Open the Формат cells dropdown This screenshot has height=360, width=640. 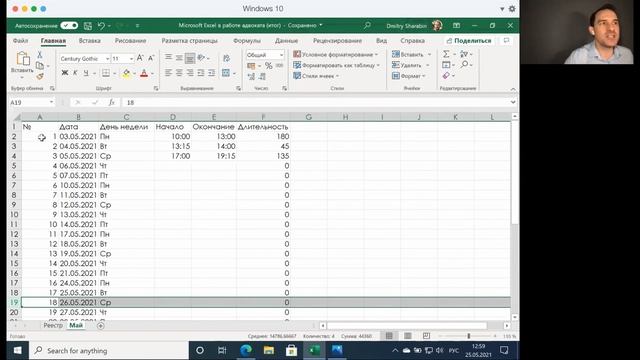point(409,76)
